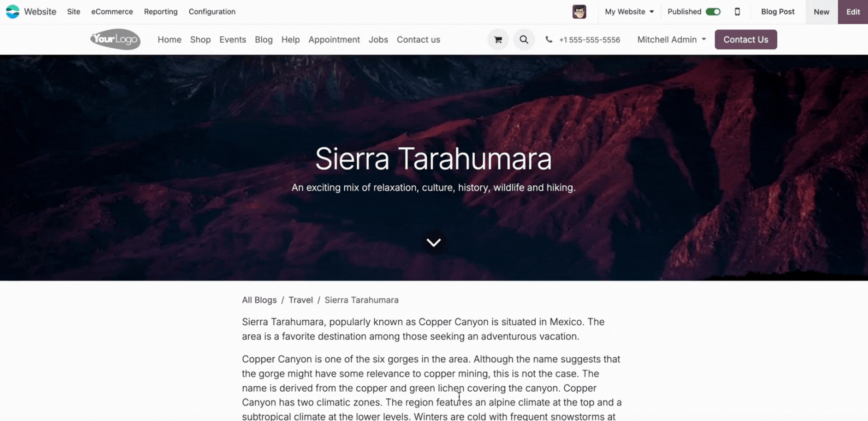Open the shopping cart icon
The image size is (868, 421).
click(498, 40)
